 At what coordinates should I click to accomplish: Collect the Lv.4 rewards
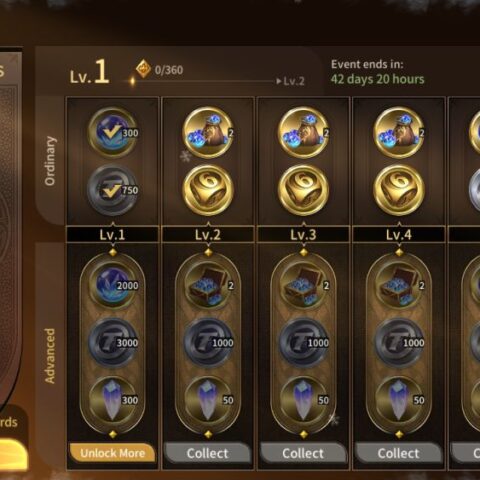click(398, 453)
